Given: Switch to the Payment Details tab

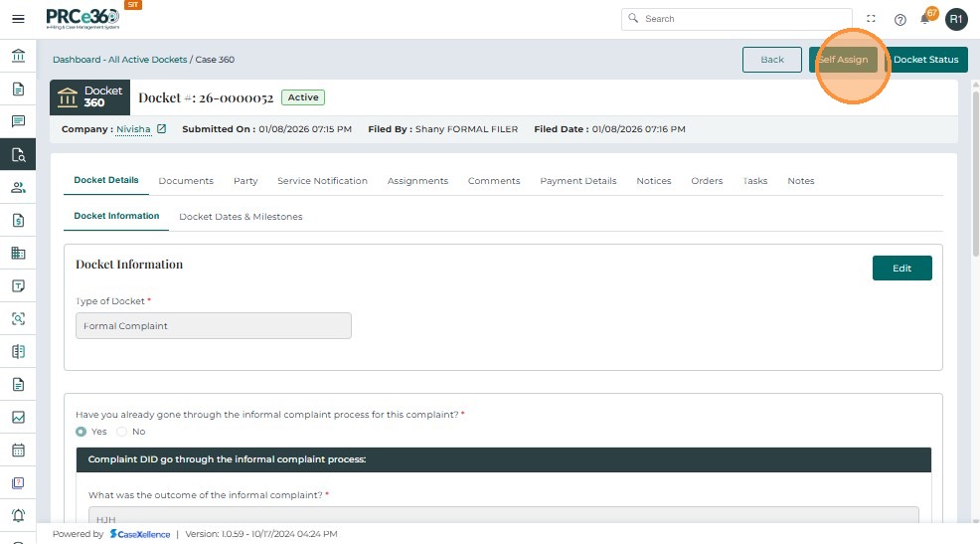Looking at the screenshot, I should click(x=577, y=181).
